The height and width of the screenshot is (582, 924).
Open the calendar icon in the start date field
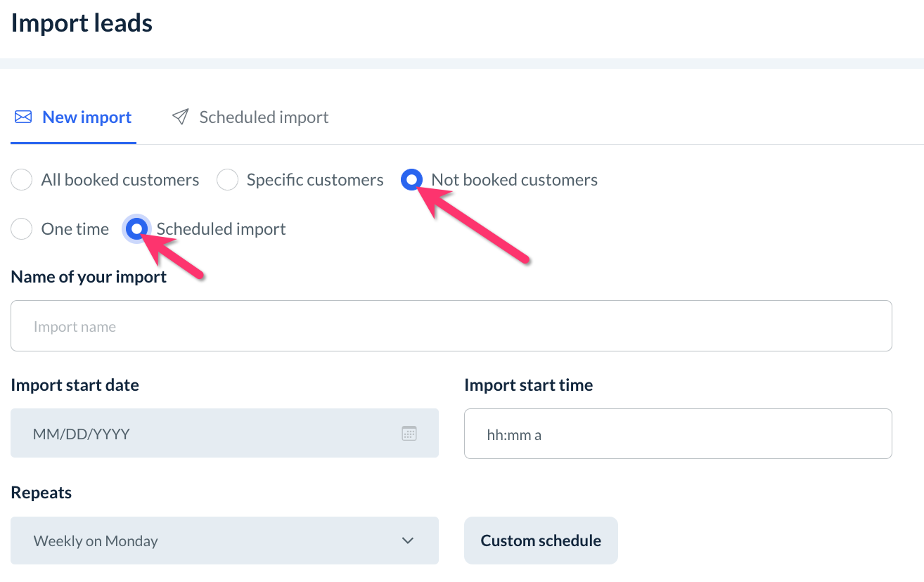point(409,434)
